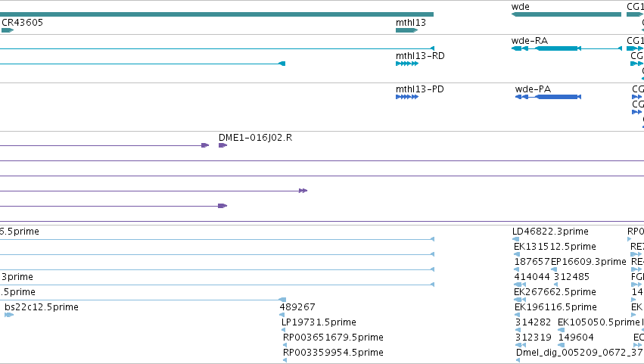Select the RP003359954.5prime label

pyautogui.click(x=333, y=352)
